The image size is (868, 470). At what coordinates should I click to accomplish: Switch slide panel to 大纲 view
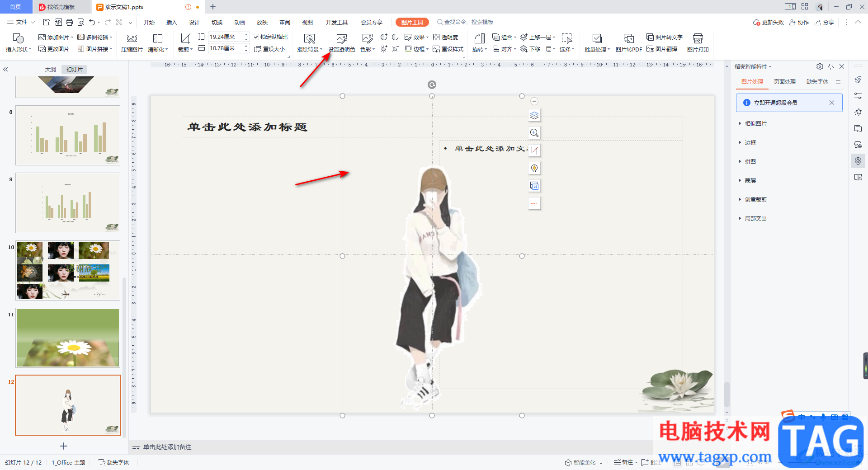50,70
